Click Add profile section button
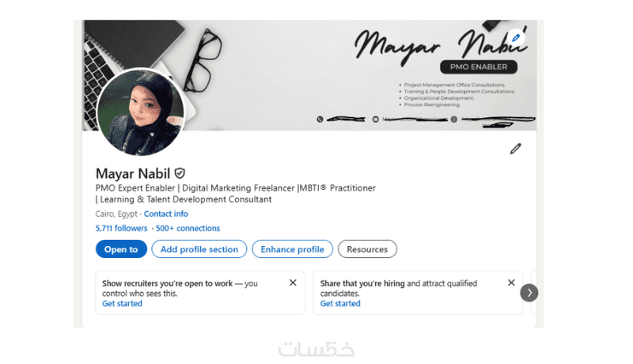 tap(199, 249)
